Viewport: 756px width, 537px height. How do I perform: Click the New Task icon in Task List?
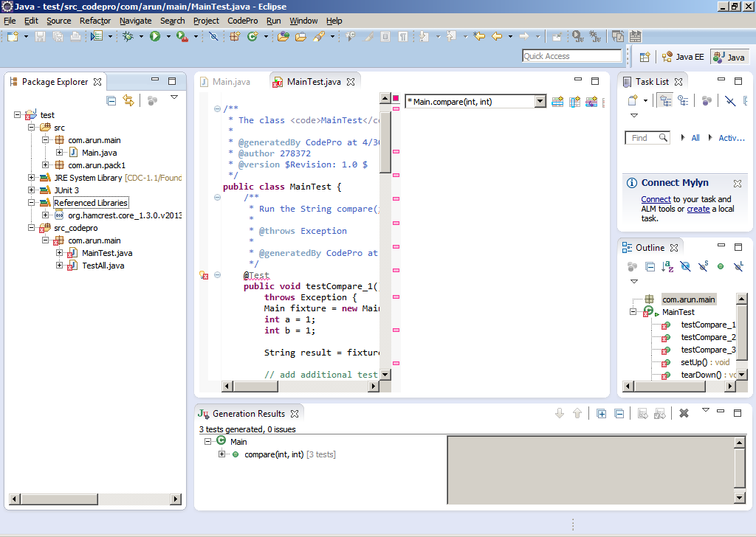(633, 100)
